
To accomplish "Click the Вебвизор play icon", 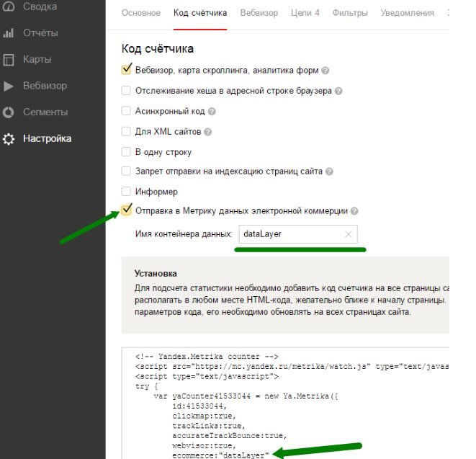I will pos(8,86).
